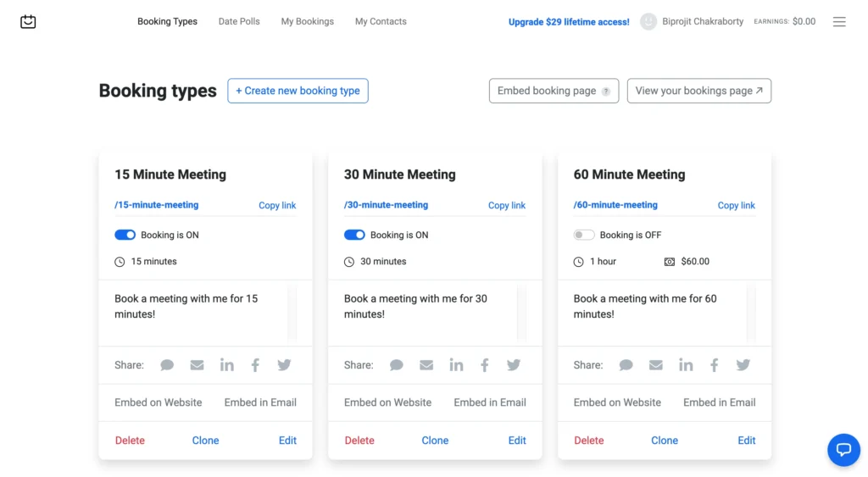Embed 30 Minute Meeting in Email
The height and width of the screenshot is (477, 868).
tap(490, 402)
